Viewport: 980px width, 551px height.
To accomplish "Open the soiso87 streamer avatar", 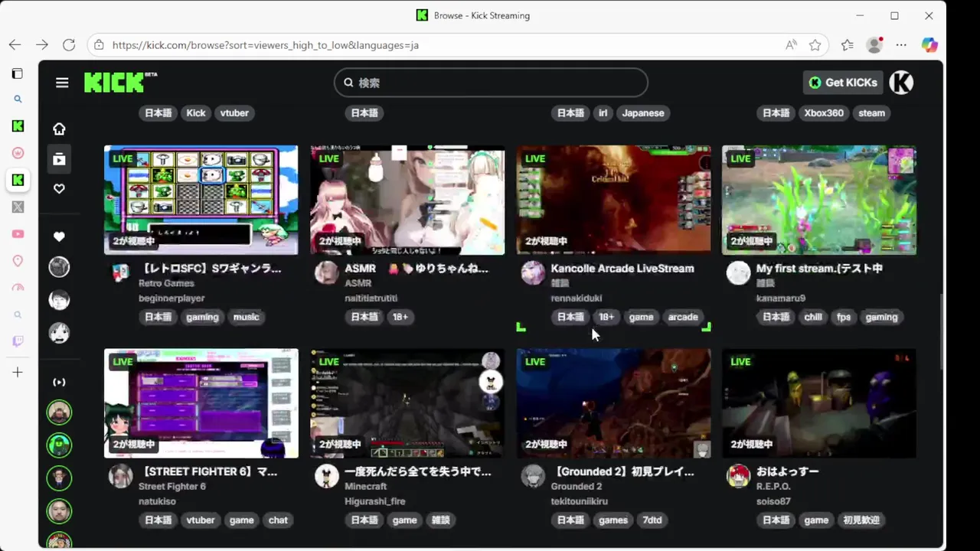I will 738,476.
